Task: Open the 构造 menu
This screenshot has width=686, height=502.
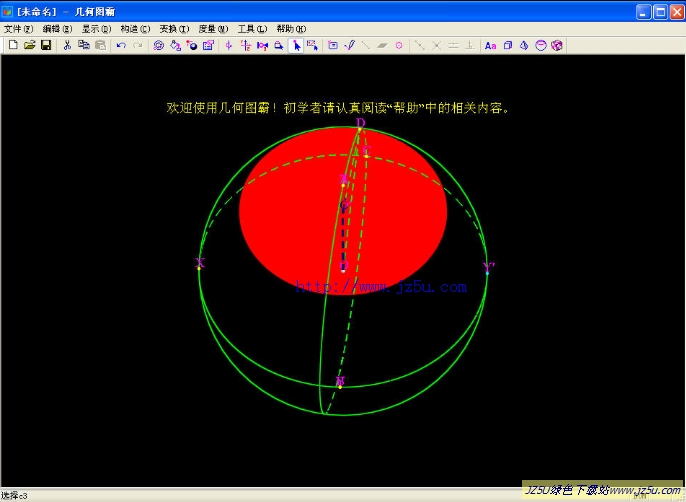Action: tap(135, 29)
